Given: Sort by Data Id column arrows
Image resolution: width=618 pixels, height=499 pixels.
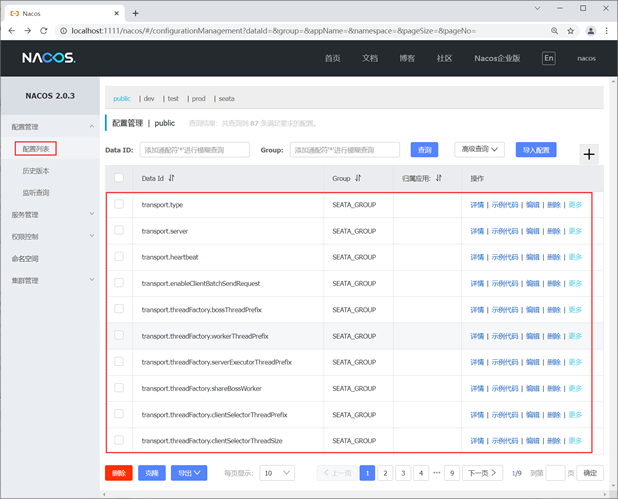Looking at the screenshot, I should [x=171, y=178].
